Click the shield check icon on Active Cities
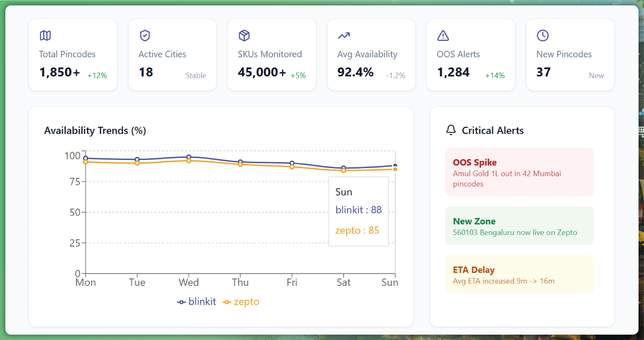Viewport: 644px width, 340px height. pyautogui.click(x=145, y=36)
